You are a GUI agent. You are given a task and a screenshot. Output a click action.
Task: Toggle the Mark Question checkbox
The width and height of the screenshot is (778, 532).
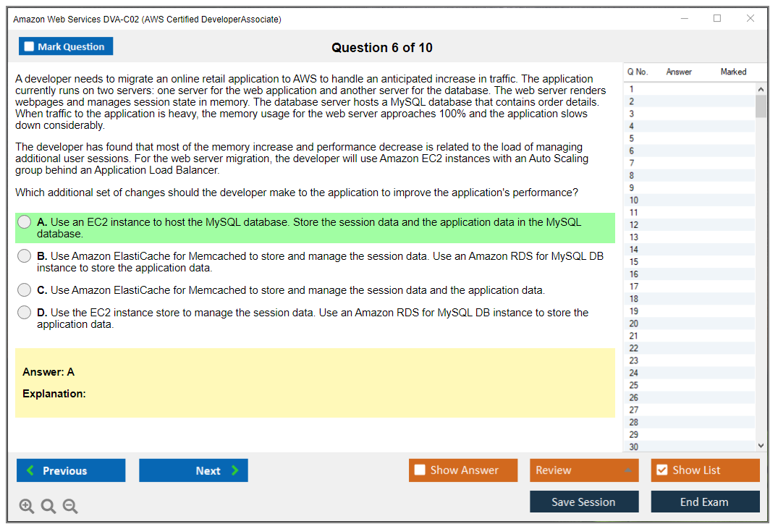30,47
